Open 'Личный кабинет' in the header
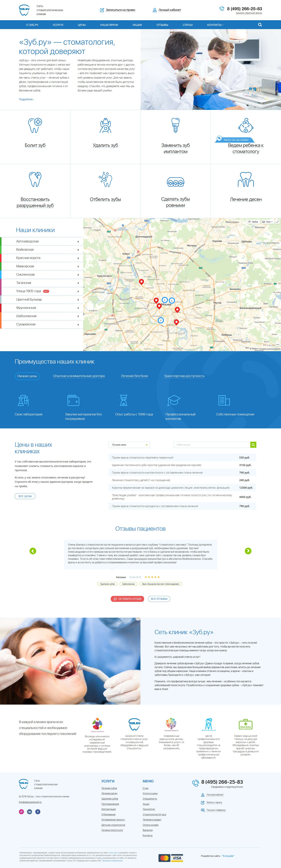The width and height of the screenshot is (281, 868). tap(167, 10)
